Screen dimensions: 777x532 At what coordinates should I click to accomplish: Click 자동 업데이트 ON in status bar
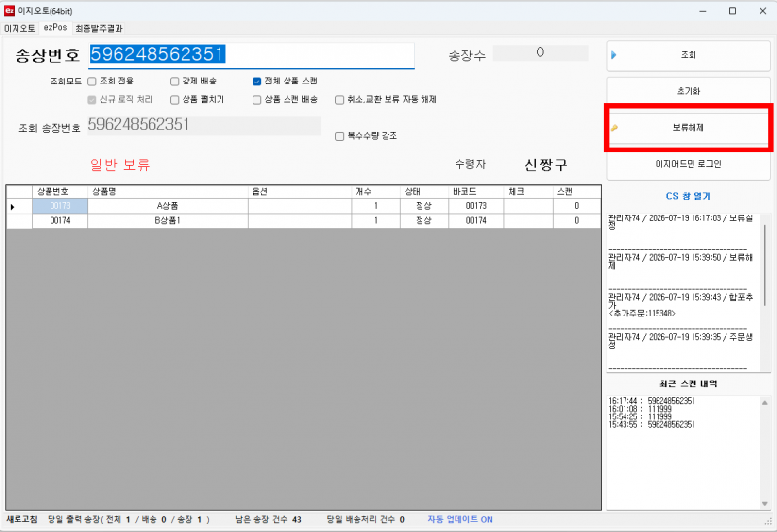pos(460,519)
